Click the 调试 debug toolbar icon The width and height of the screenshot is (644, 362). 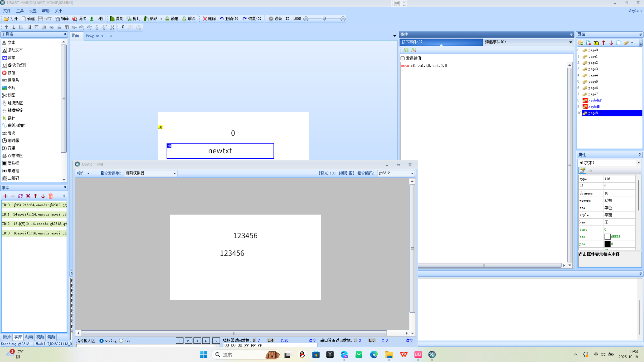coord(79,19)
